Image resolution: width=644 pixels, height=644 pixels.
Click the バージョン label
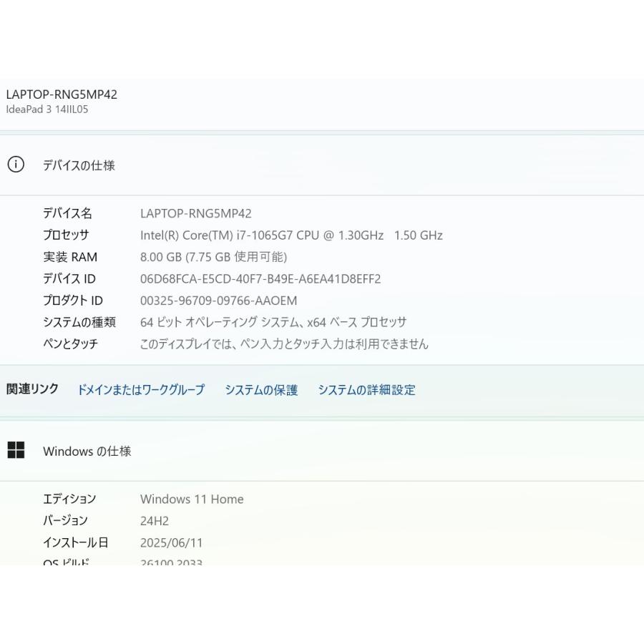pos(65,520)
